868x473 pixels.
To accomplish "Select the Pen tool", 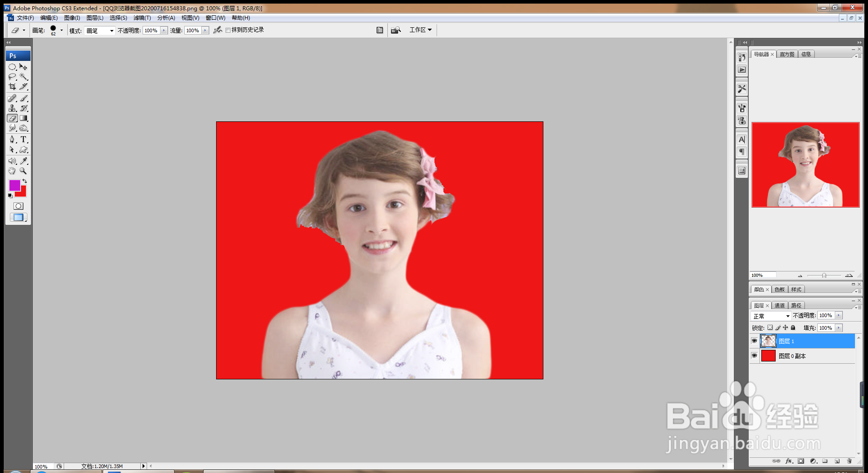I will 12,140.
